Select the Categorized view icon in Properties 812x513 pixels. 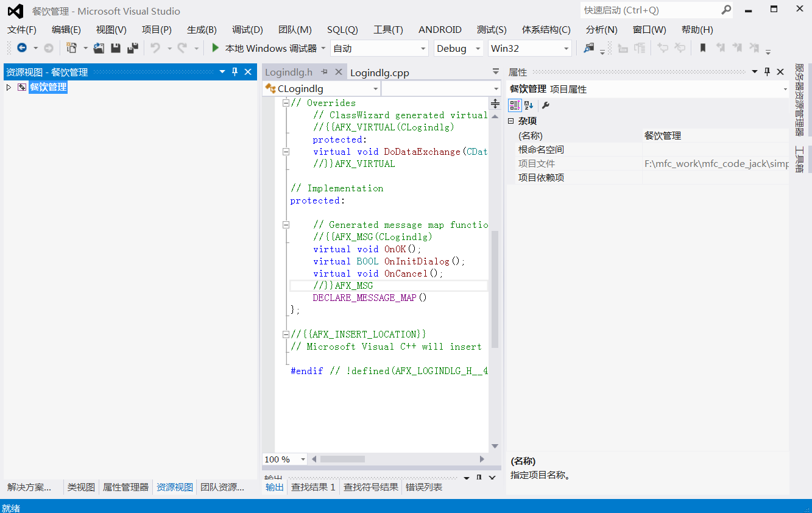514,105
